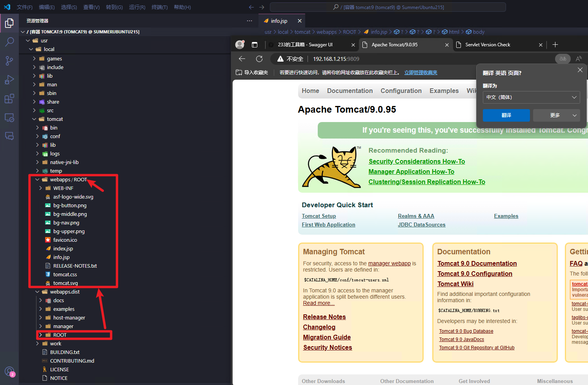Expand the conf folder
Screen dimensions: 588x385
click(x=37, y=136)
